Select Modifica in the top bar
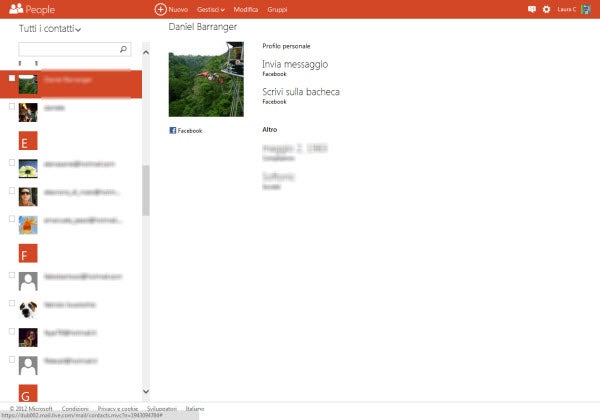This screenshot has height=420, width=600. [246, 10]
